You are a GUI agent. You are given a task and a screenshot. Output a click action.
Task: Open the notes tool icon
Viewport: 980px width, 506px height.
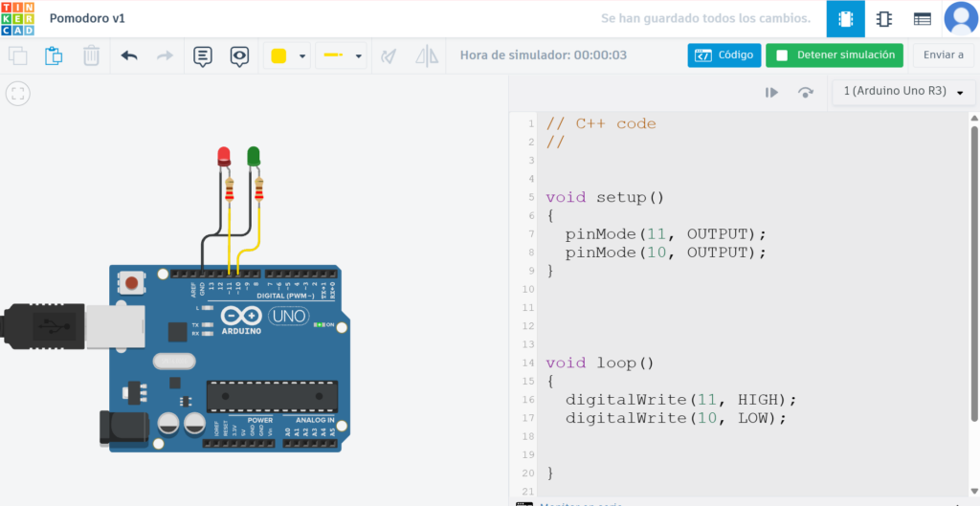(202, 55)
